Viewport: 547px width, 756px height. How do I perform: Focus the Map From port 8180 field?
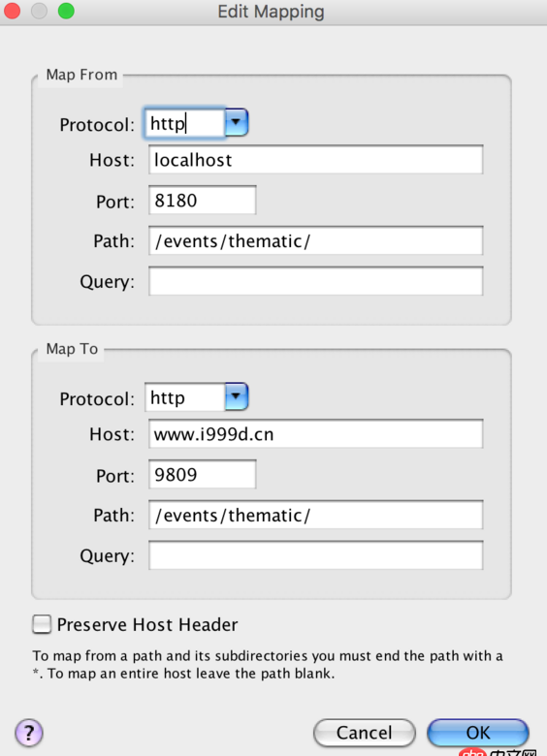coord(202,200)
